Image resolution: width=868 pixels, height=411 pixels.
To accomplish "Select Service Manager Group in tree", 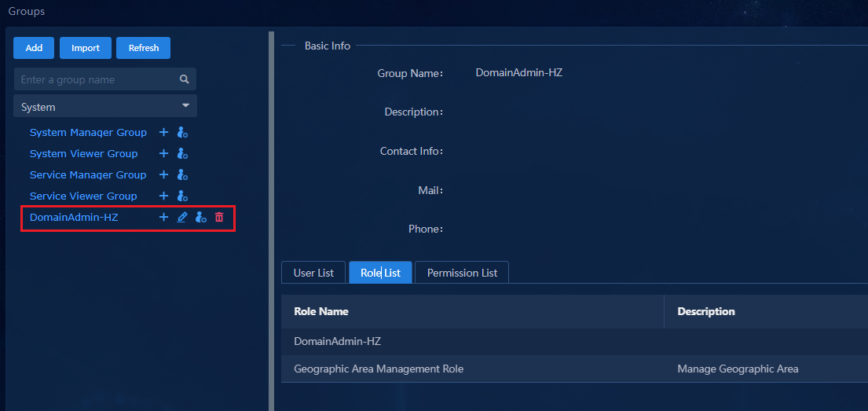I will [x=88, y=174].
